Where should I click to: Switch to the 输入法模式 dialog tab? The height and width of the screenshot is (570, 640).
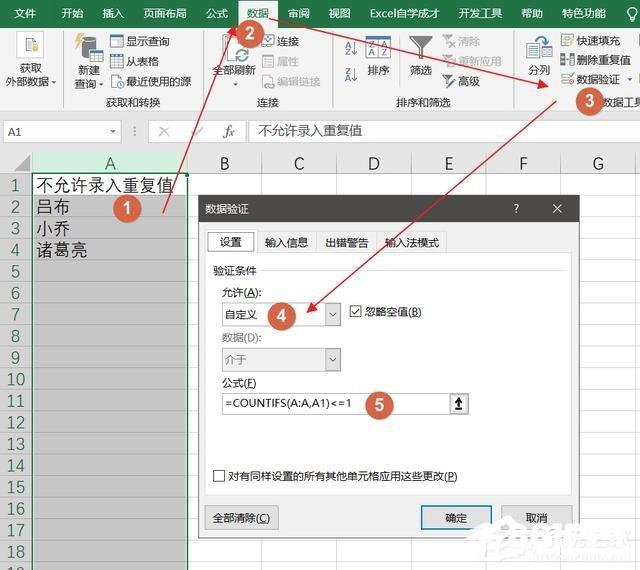point(412,243)
